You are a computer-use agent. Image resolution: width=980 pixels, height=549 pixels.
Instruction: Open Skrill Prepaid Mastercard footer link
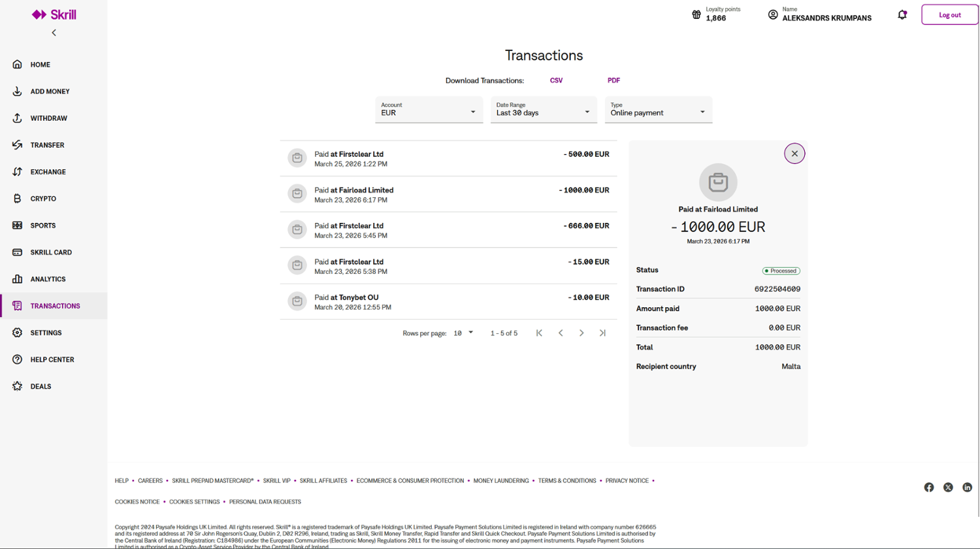coord(213,481)
